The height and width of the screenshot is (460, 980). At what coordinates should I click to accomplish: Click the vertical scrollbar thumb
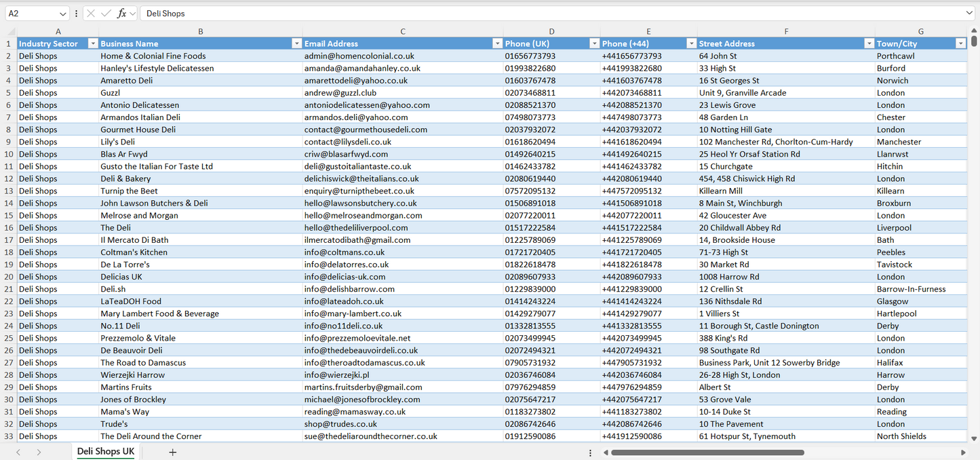tap(974, 41)
